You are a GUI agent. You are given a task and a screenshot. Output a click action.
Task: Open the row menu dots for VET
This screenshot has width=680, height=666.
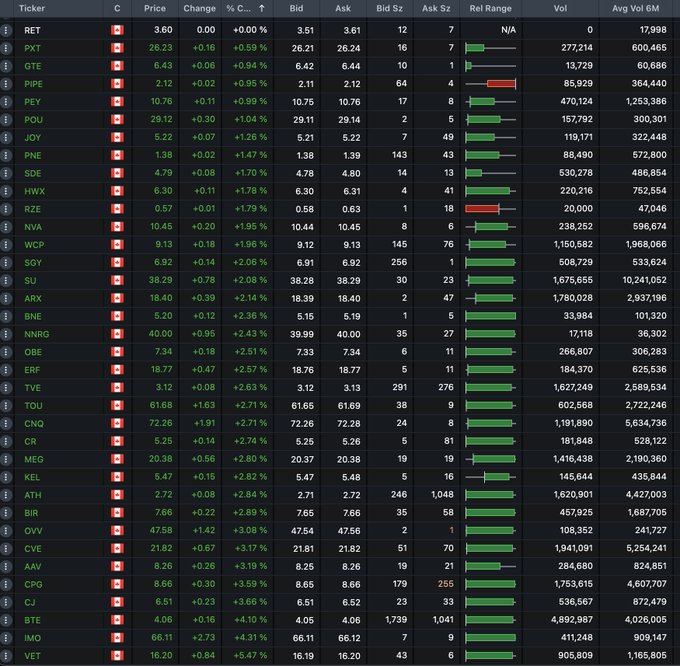6,656
